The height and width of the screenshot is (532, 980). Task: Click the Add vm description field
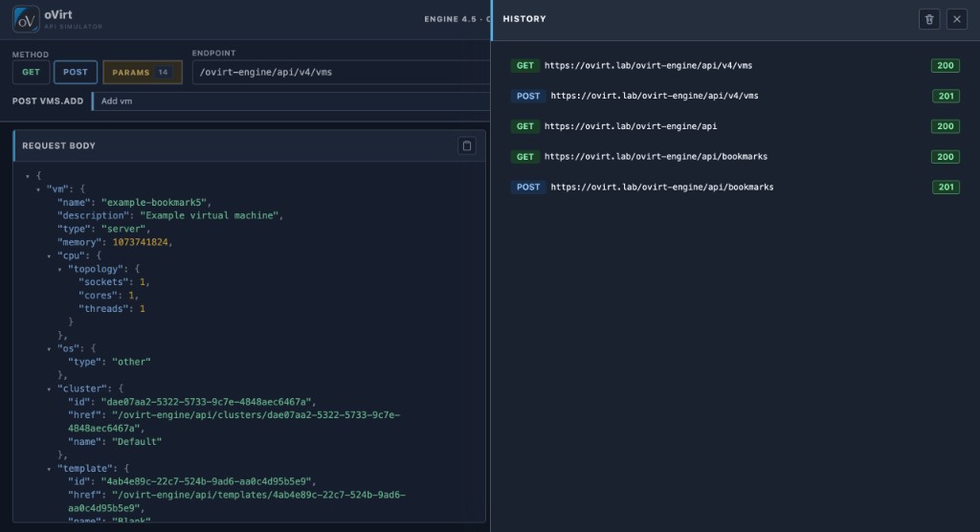click(291, 101)
